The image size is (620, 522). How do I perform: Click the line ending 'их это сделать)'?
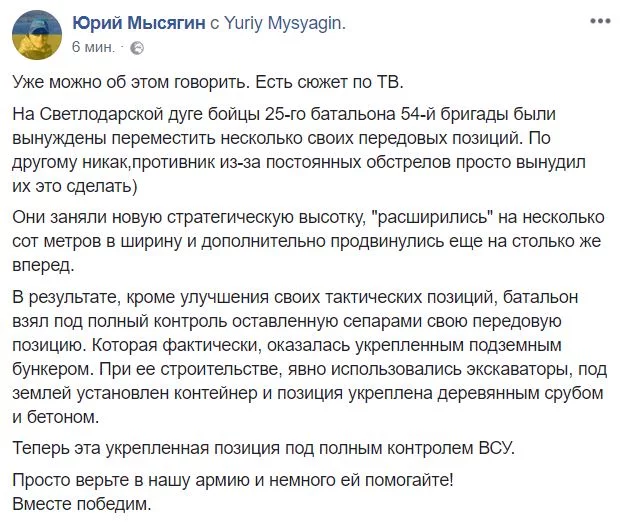(x=75, y=186)
